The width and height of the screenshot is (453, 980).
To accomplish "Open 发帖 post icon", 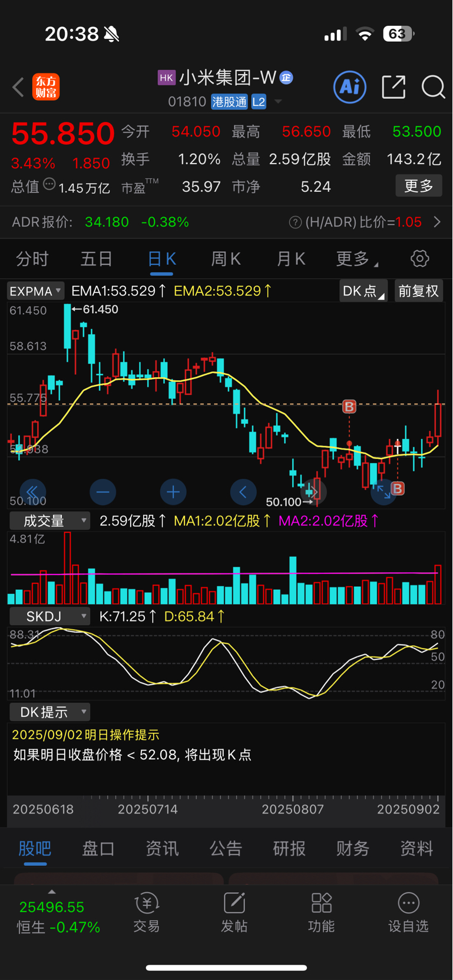I will [234, 913].
